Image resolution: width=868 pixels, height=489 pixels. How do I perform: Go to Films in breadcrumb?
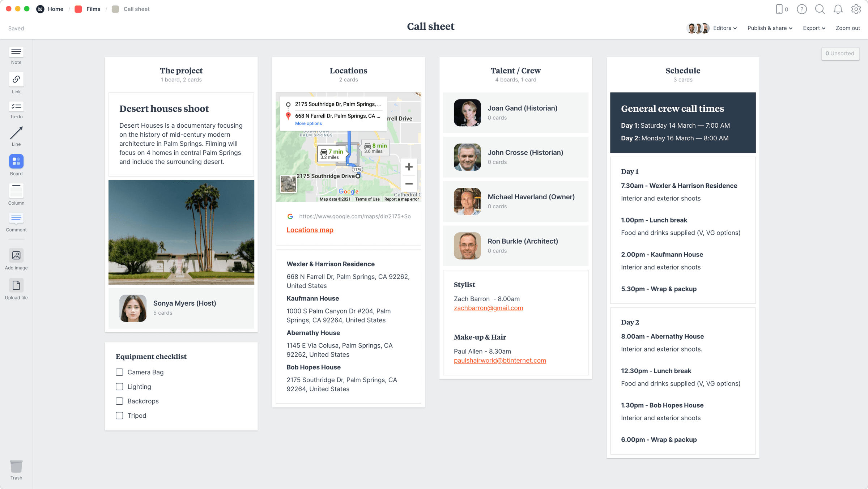click(93, 9)
